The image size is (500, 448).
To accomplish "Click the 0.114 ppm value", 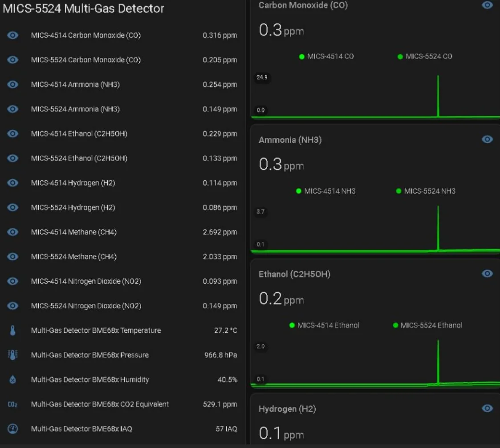I will pyautogui.click(x=220, y=182).
